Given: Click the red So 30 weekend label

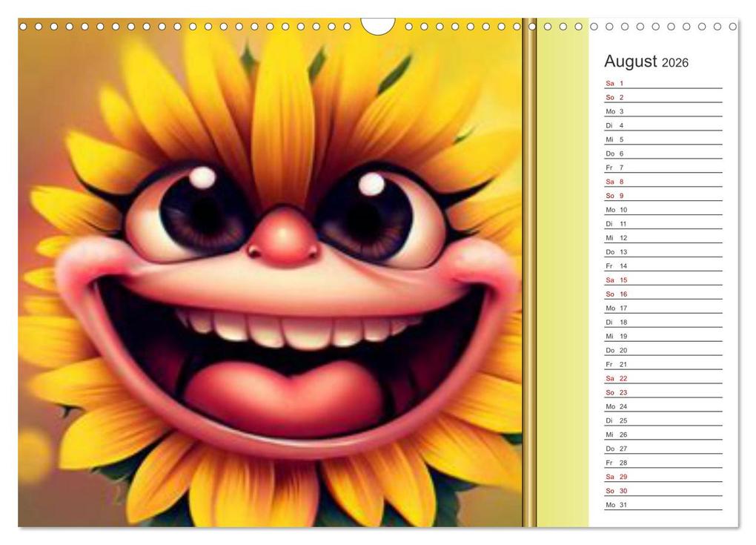Looking at the screenshot, I should 611,490.
